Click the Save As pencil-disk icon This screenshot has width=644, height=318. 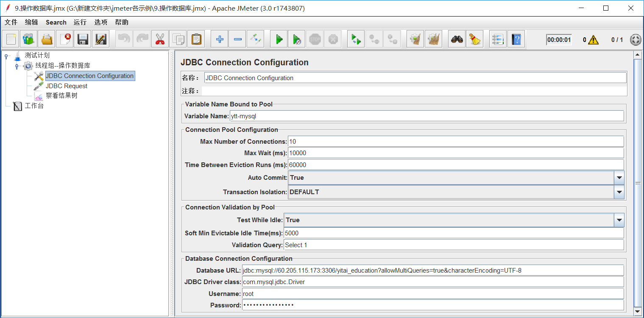click(100, 39)
